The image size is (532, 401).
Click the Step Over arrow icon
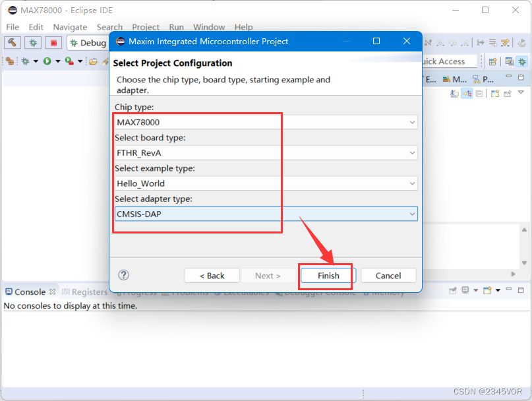click(453, 43)
